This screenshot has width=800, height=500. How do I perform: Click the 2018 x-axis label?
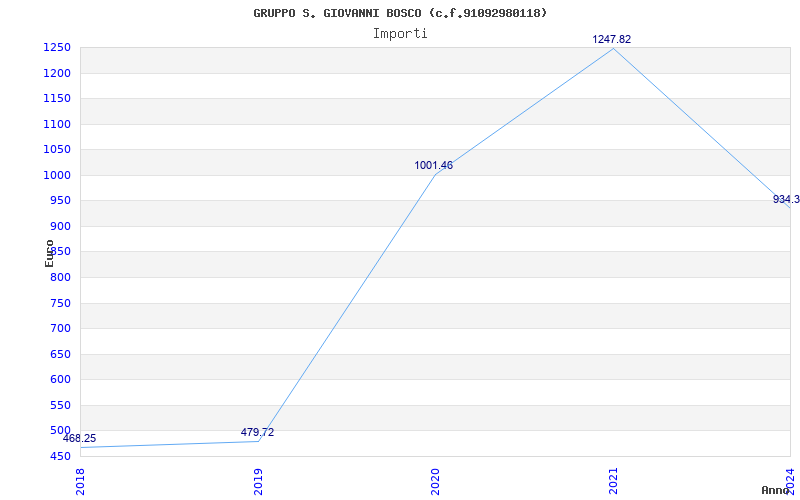coord(81,481)
